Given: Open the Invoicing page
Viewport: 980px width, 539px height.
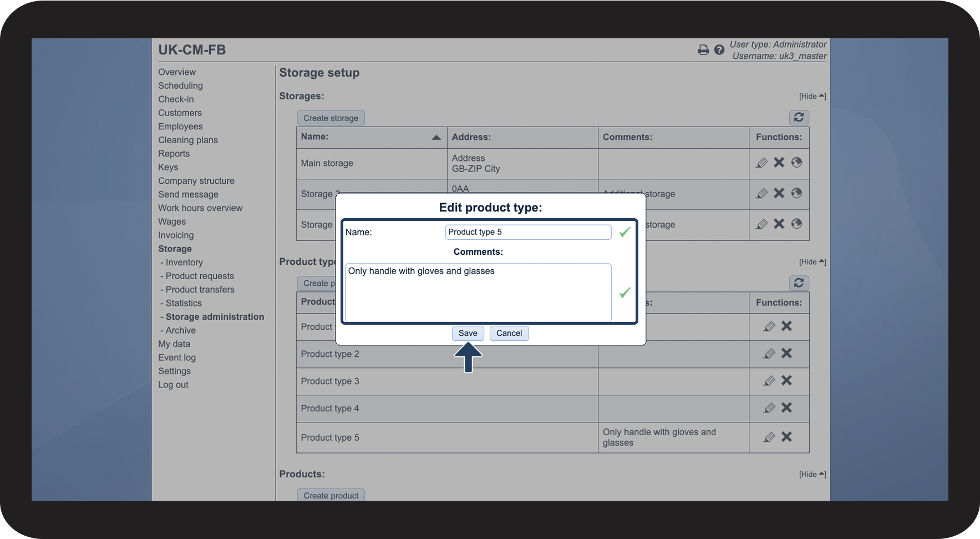Looking at the screenshot, I should click(x=176, y=235).
